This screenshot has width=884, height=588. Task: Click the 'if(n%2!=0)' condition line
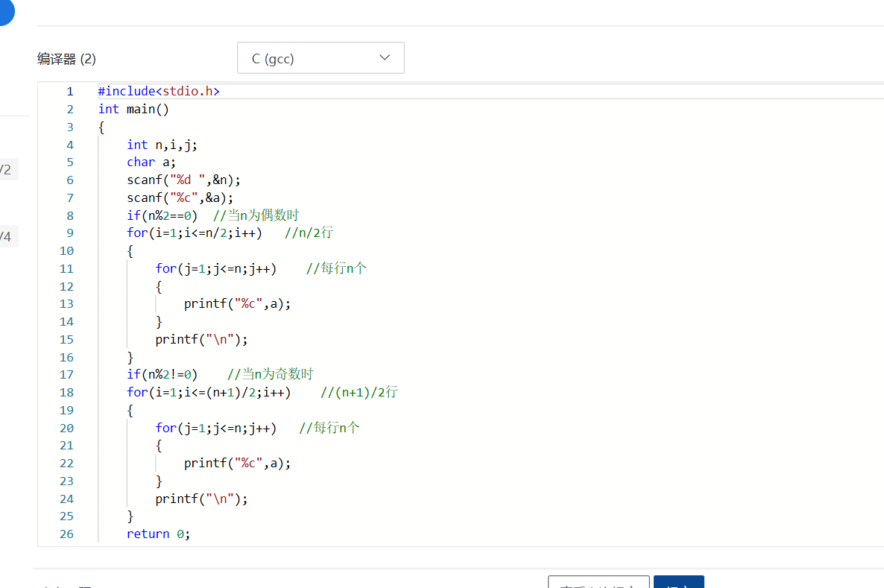click(162, 374)
